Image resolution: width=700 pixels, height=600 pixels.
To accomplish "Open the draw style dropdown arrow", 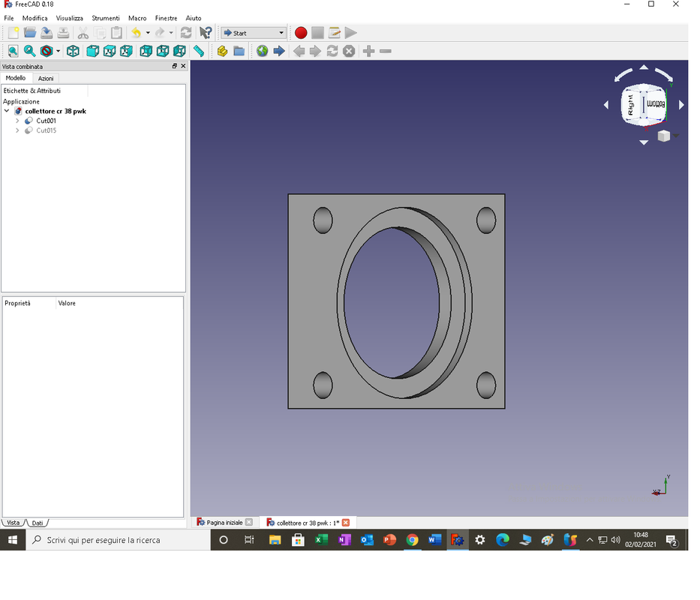I will pyautogui.click(x=58, y=51).
